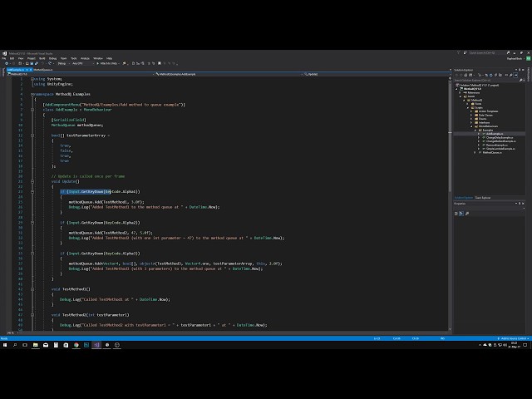The image size is (532, 399).
Task: Click the Alphabetical sort icon in Properties
Action: [x=461, y=214]
